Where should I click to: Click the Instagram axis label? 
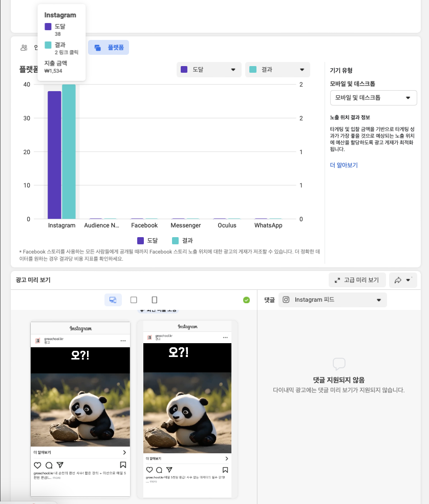62,225
